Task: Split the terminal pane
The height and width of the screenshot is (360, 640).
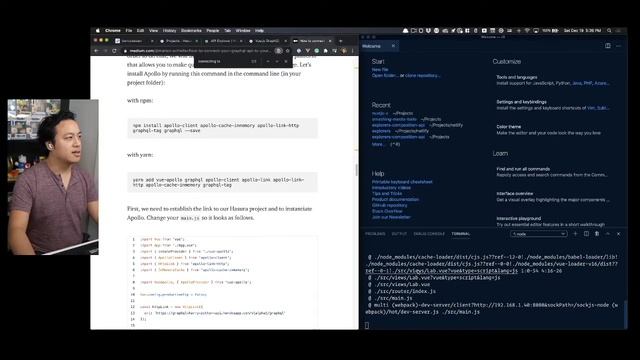Action: 587,234
